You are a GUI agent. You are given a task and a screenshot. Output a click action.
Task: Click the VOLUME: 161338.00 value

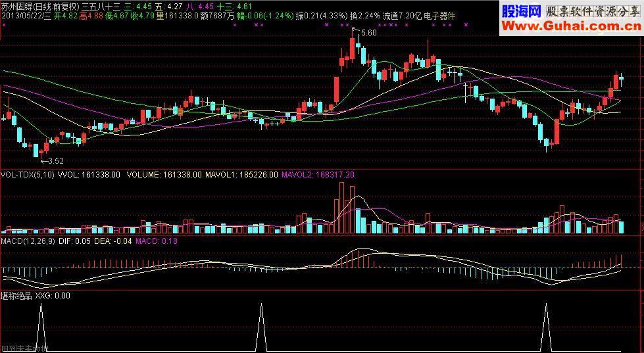click(x=164, y=175)
